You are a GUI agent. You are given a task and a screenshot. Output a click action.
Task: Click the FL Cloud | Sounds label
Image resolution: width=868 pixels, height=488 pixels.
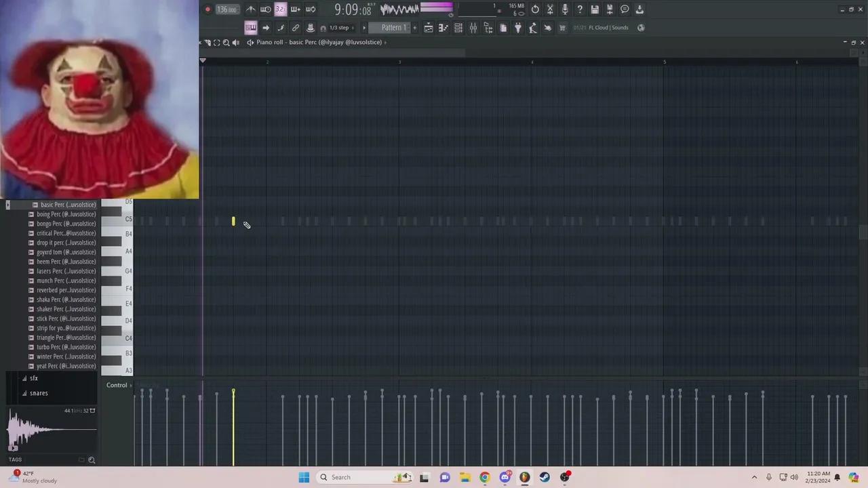(608, 28)
